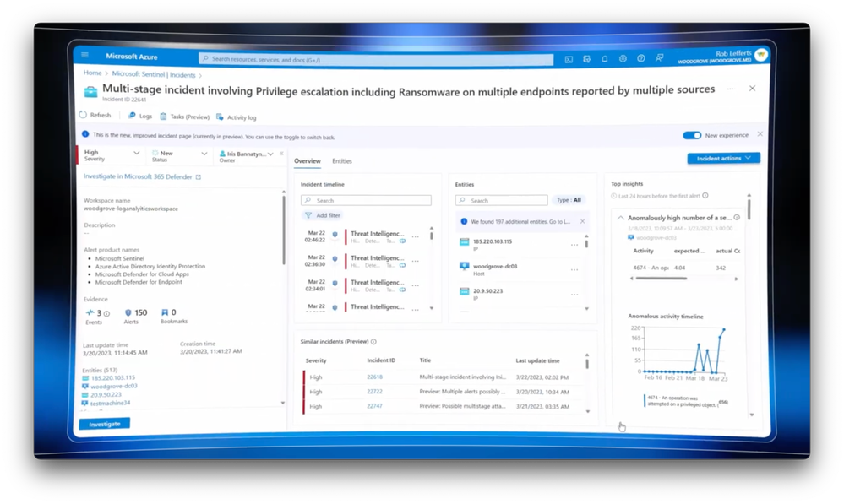This screenshot has width=844, height=504.
Task: Open similar incident 22747
Action: (x=374, y=406)
